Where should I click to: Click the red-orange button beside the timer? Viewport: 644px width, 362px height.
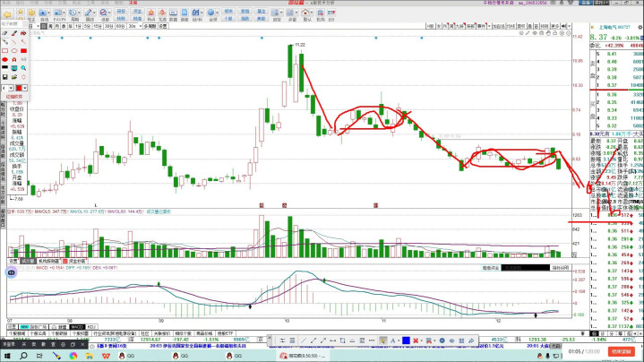(x=622, y=352)
